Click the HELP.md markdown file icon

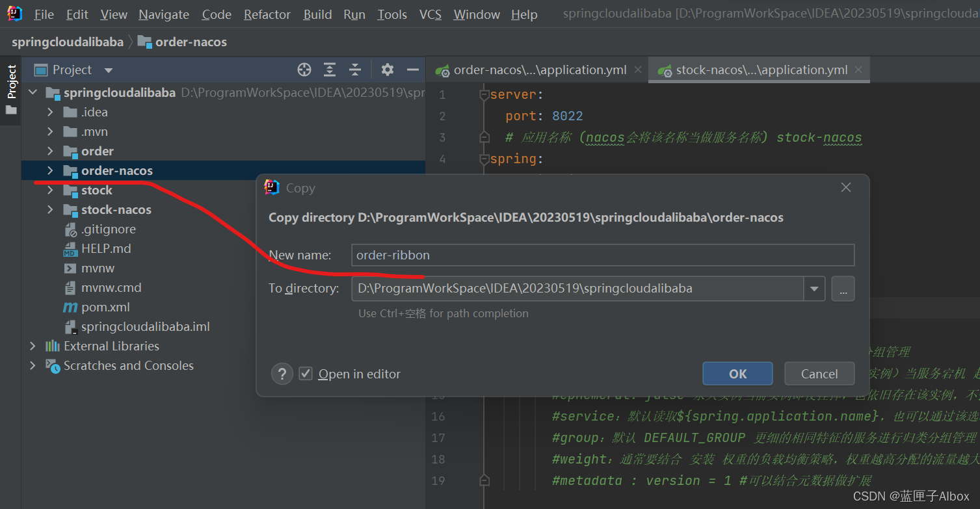tap(70, 248)
